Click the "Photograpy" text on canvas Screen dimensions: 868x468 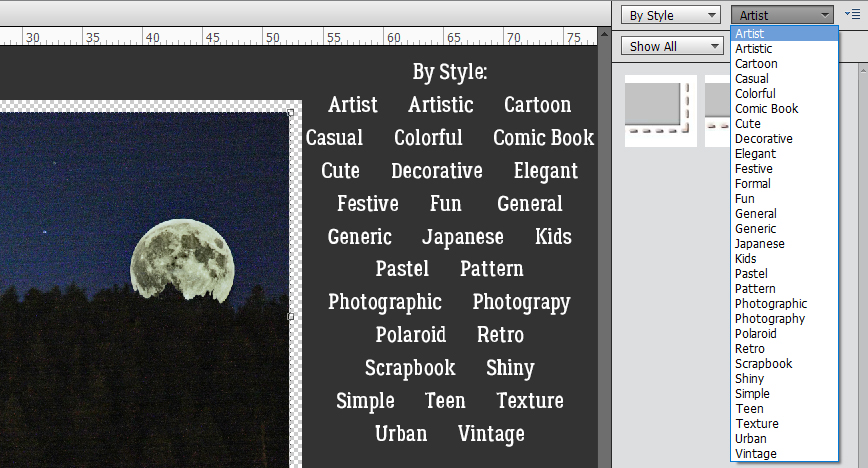click(x=521, y=303)
